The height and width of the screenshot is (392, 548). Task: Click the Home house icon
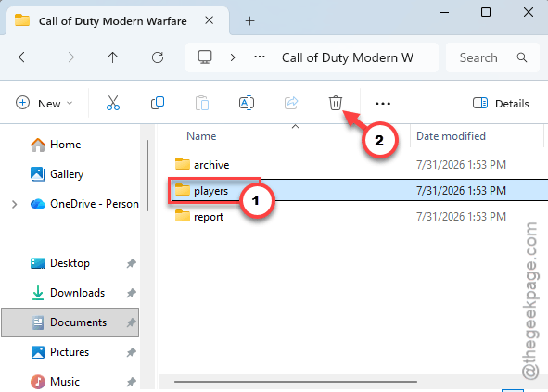(x=38, y=145)
